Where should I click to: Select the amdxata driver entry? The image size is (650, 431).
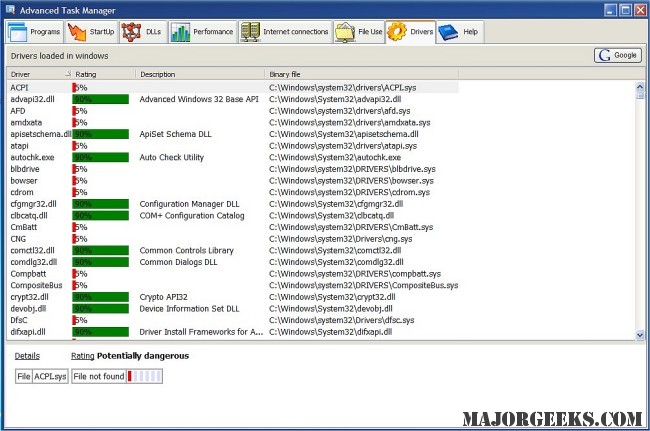coord(234,123)
